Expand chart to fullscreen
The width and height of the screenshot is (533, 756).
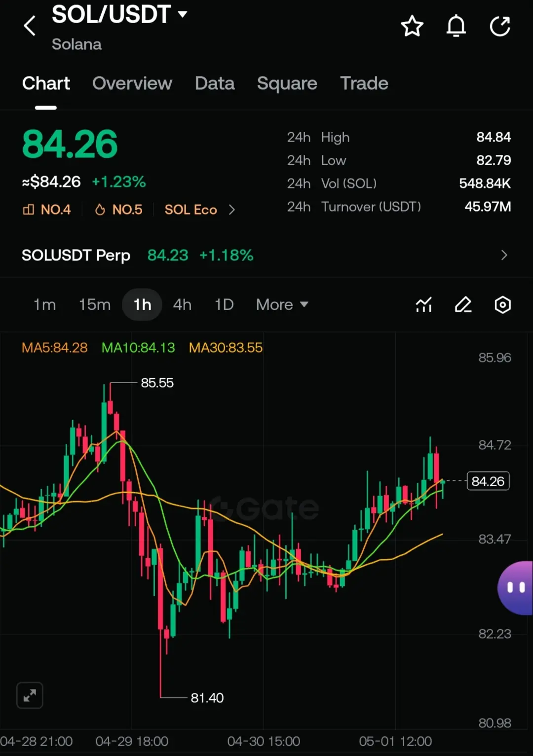tap(30, 695)
